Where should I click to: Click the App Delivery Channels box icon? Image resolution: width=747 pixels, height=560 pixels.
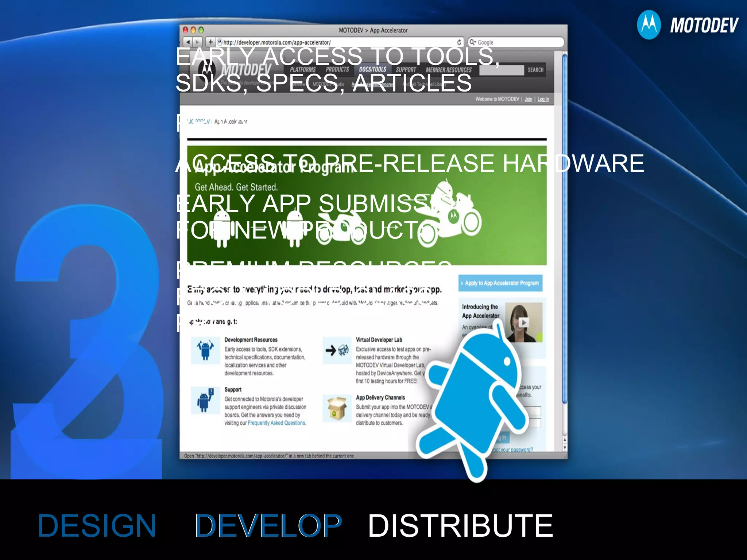click(x=337, y=408)
